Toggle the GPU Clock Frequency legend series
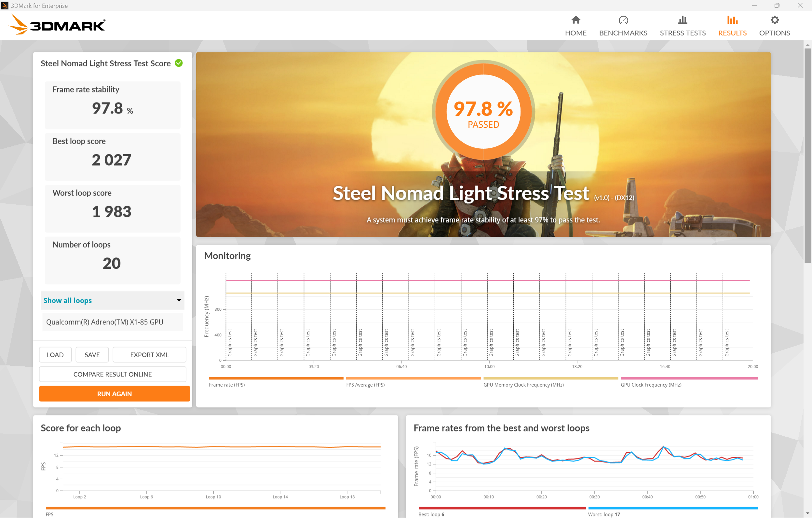 pos(650,385)
